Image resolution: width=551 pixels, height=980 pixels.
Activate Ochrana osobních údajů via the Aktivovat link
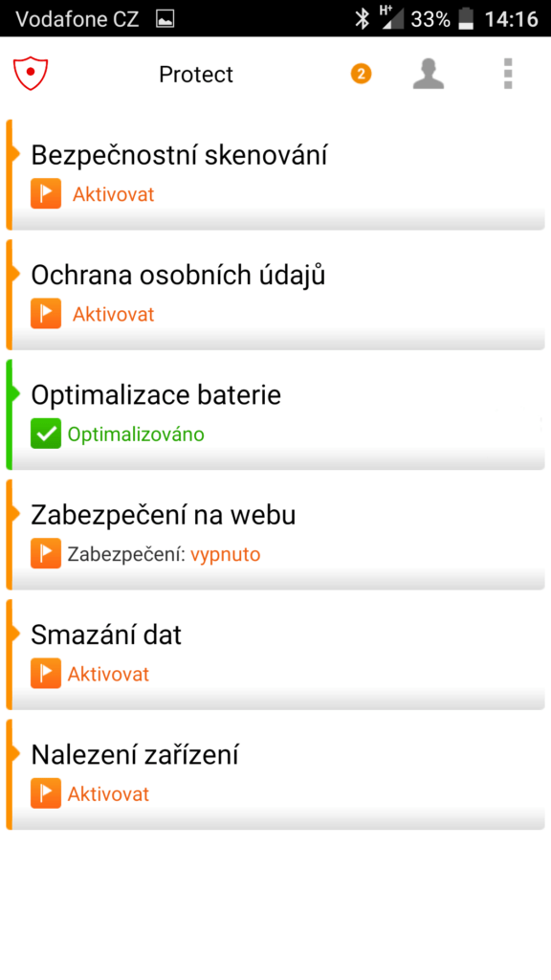click(113, 314)
